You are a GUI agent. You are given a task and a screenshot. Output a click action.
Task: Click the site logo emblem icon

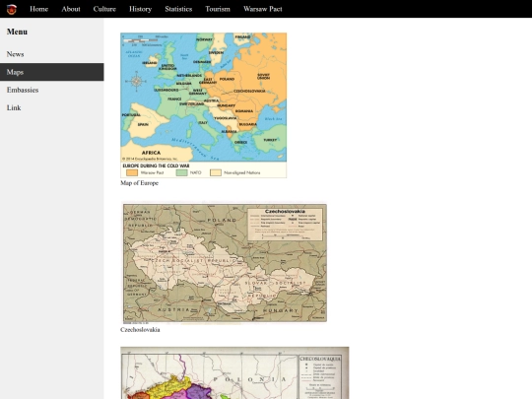pos(12,9)
